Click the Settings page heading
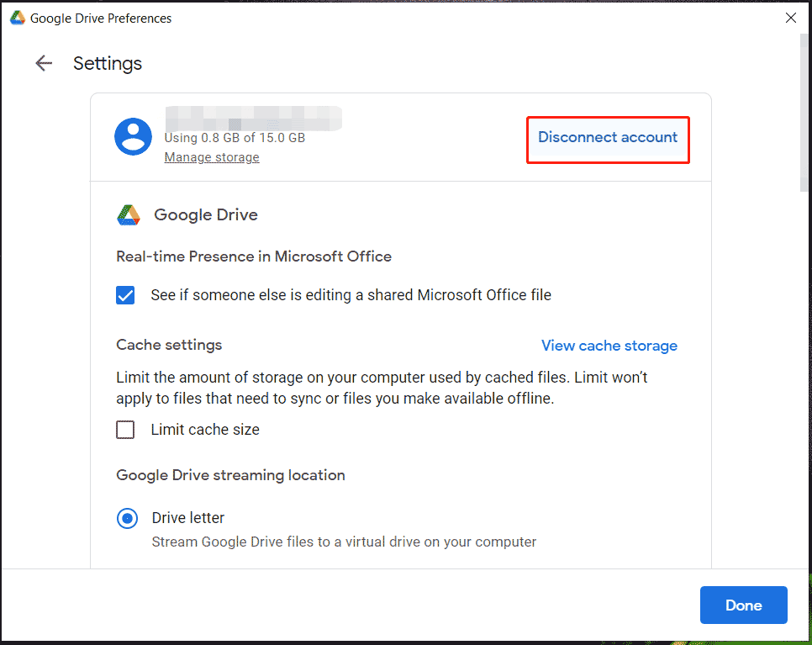This screenshot has width=812, height=645. 108,63
